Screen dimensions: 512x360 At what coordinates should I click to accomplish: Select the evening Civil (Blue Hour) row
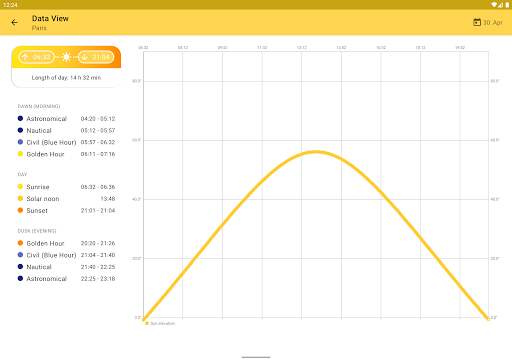pos(66,255)
